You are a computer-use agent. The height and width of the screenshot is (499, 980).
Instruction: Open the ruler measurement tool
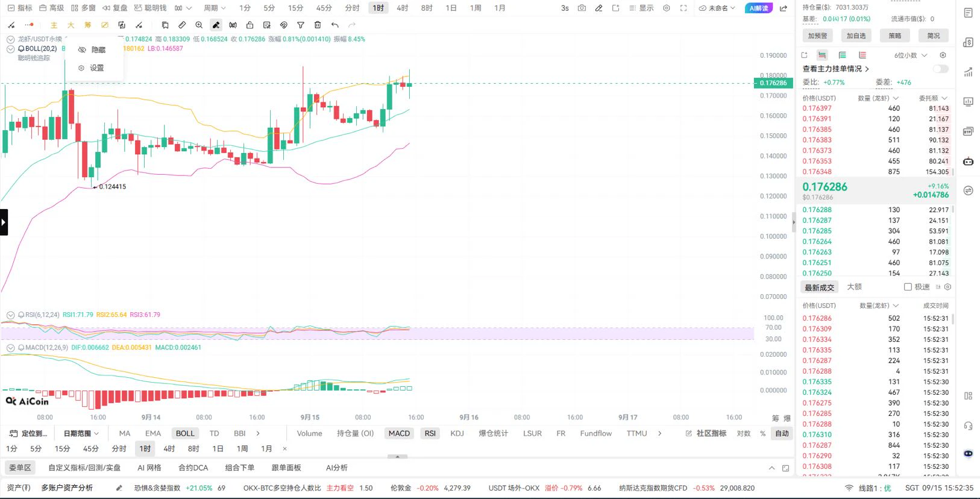tap(182, 25)
